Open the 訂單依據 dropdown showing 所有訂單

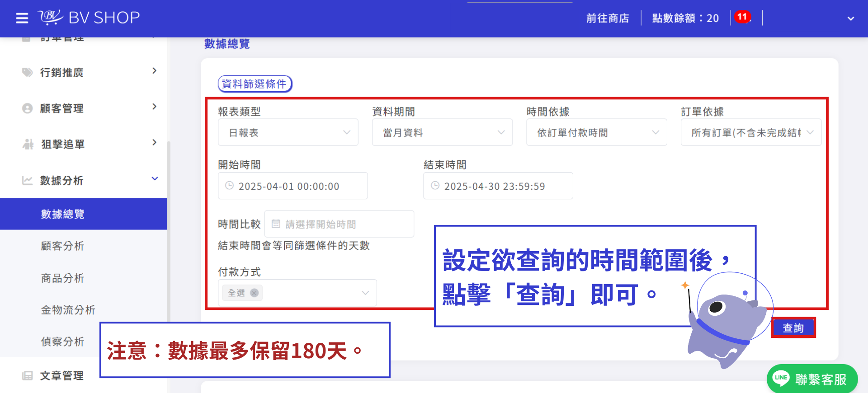[x=751, y=132]
